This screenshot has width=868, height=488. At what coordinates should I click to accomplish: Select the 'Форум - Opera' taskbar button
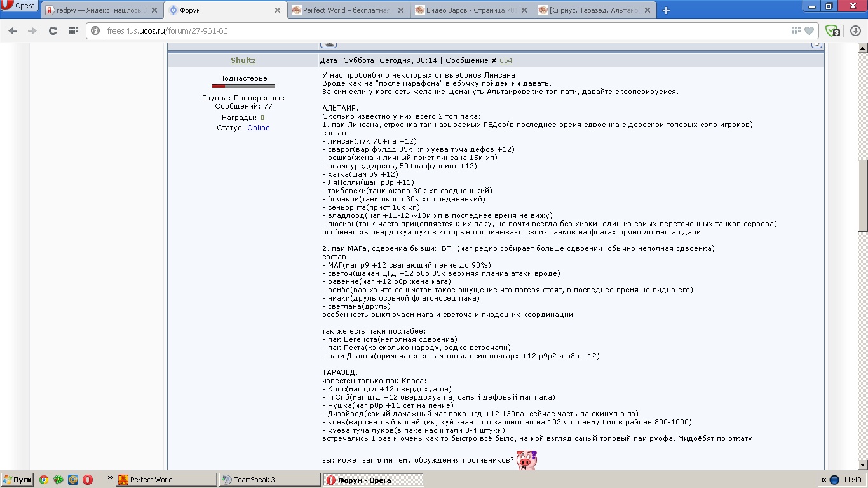(x=372, y=480)
